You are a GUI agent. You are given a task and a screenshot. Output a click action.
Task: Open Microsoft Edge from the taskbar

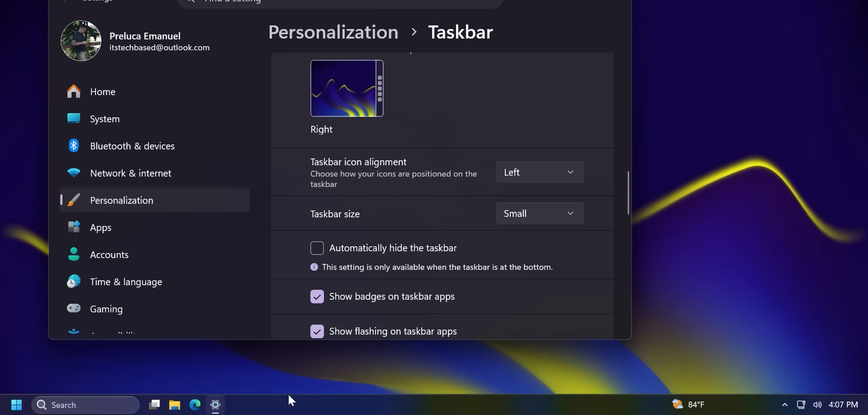coord(195,405)
